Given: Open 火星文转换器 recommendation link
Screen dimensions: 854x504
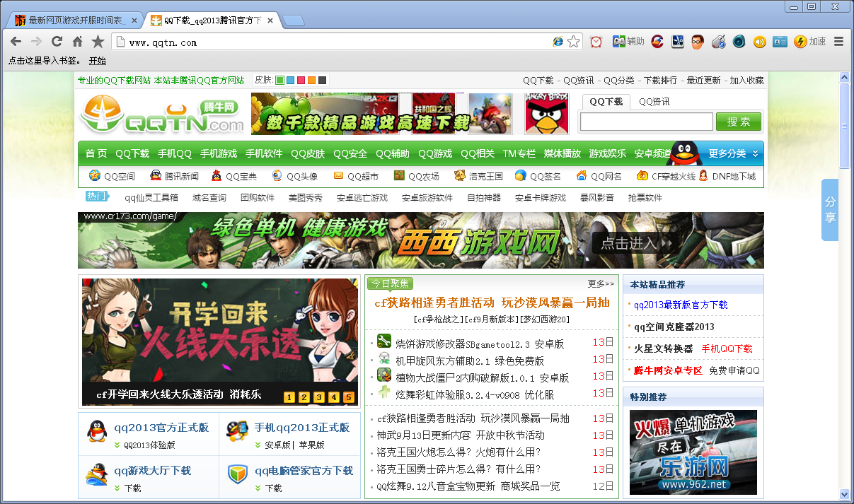Looking at the screenshot, I should [663, 348].
